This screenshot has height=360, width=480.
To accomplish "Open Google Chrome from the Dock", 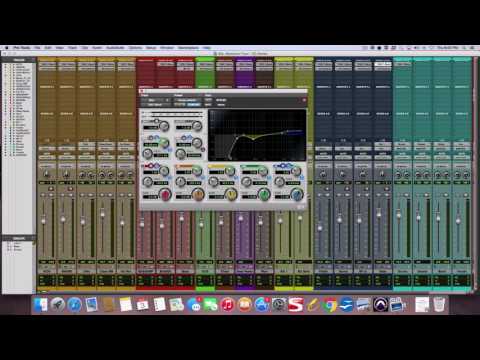I will (329, 305).
